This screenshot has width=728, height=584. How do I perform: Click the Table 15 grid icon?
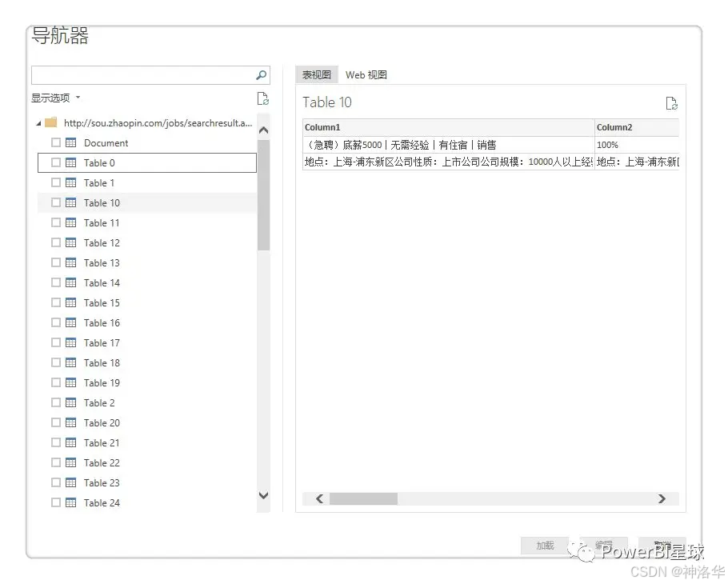pos(71,302)
